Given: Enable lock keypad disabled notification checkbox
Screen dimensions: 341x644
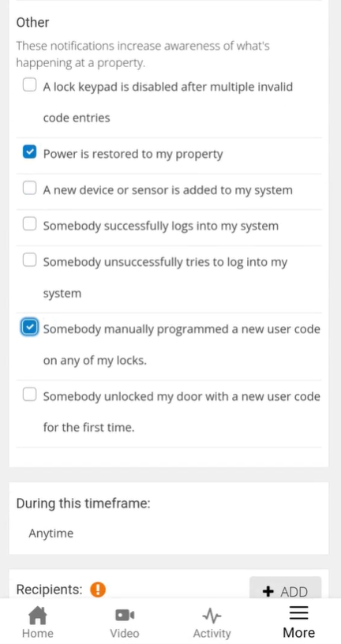Looking at the screenshot, I should click(29, 85).
